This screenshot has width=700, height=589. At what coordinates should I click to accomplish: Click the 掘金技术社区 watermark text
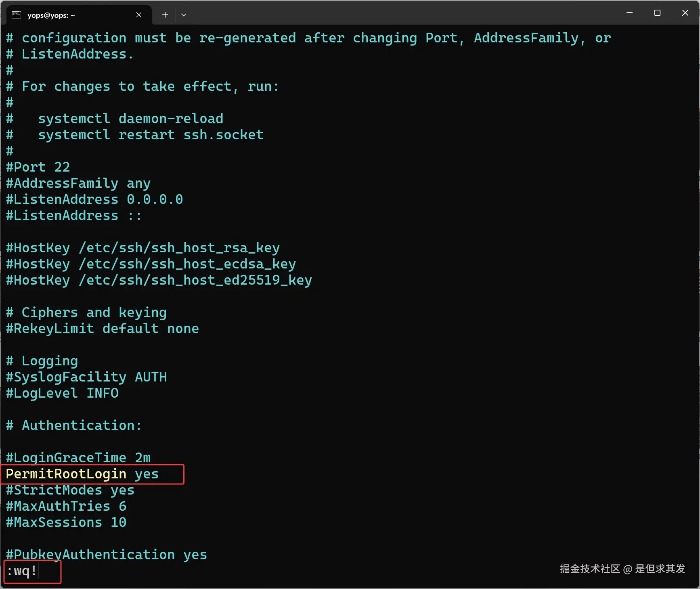[622, 569]
